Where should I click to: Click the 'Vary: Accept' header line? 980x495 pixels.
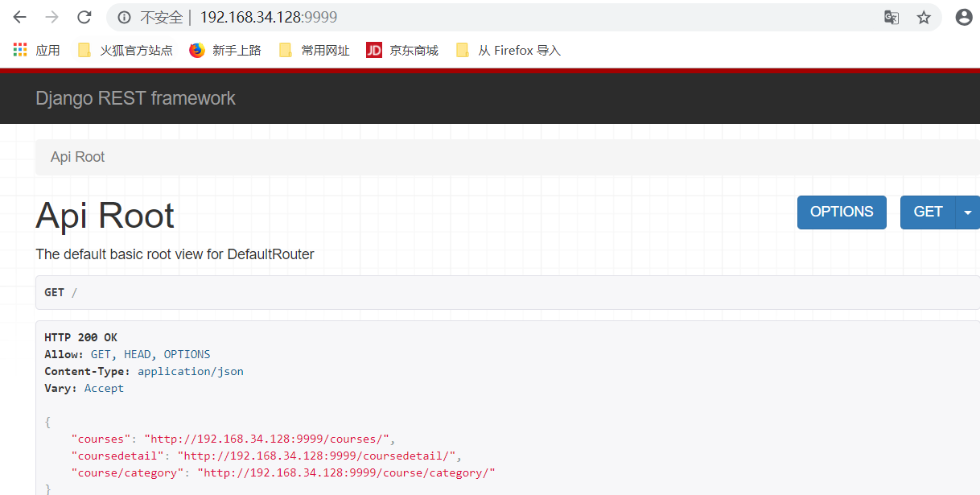pyautogui.click(x=84, y=388)
